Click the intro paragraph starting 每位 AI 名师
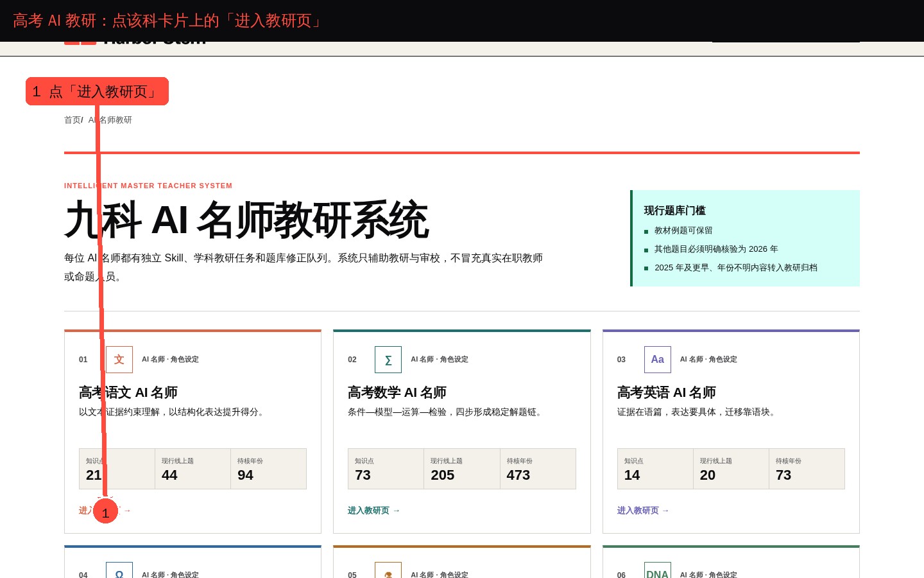The height and width of the screenshot is (578, 924). point(304,267)
